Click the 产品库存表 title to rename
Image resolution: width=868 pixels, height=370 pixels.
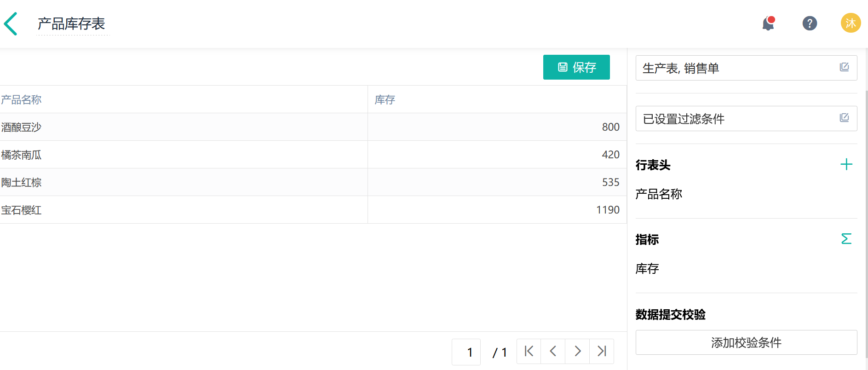71,24
